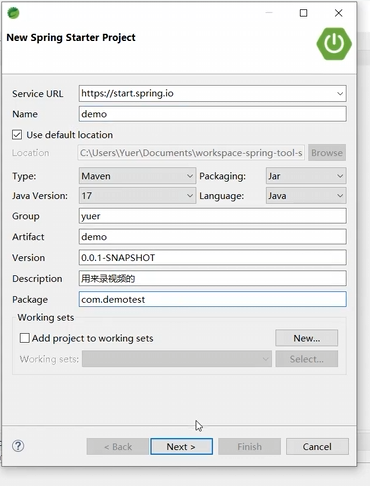Viewport: 370px width, 486px height.
Task: Click the Description text field
Action: [213, 278]
